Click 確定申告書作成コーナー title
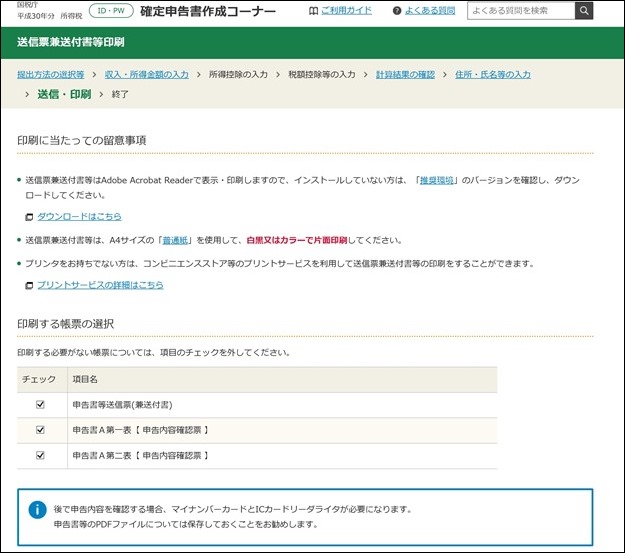This screenshot has width=625, height=553. click(x=208, y=11)
